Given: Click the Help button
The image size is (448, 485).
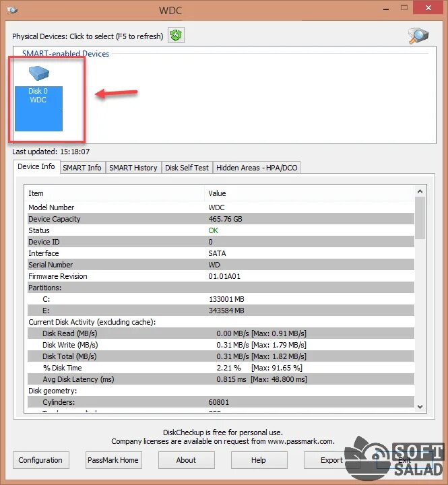Looking at the screenshot, I should tap(259, 460).
